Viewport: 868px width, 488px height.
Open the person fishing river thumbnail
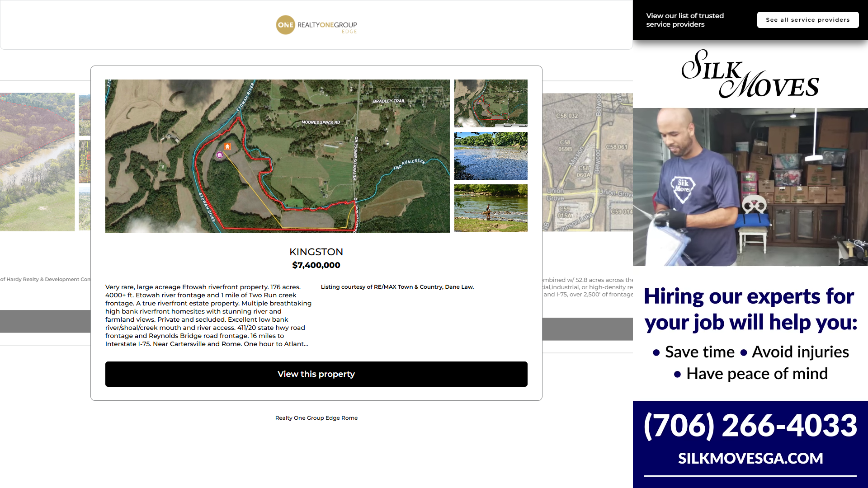[491, 208]
